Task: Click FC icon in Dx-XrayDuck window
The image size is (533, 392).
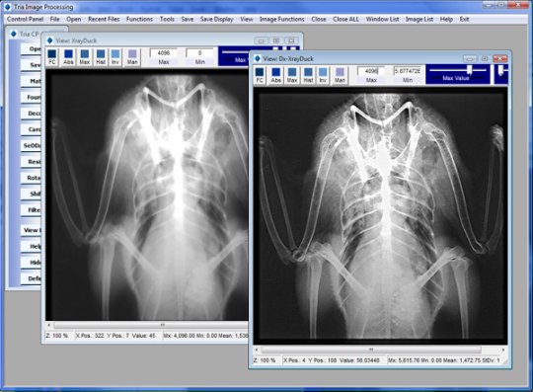Action: click(260, 75)
